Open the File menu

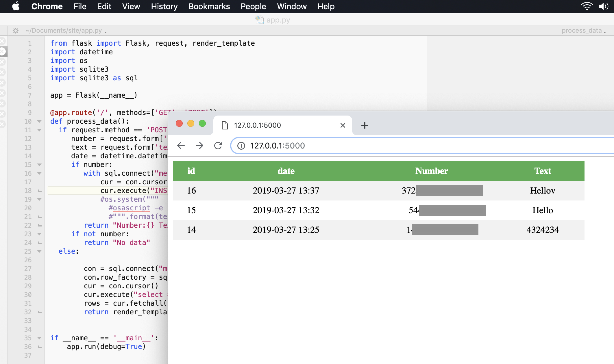(x=80, y=6)
